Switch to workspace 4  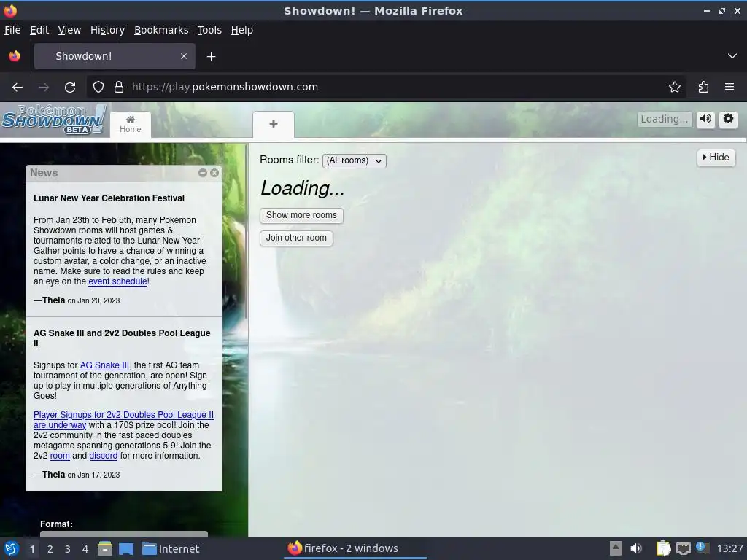85,549
